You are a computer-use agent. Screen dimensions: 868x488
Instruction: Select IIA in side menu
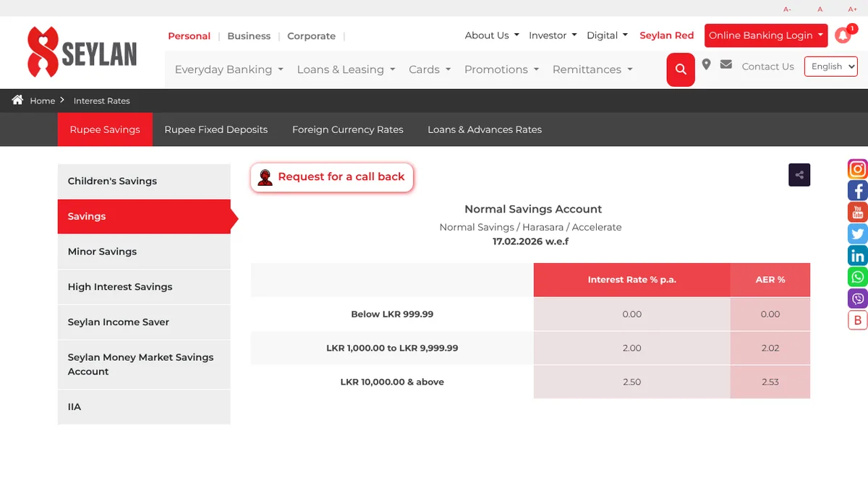coord(144,407)
